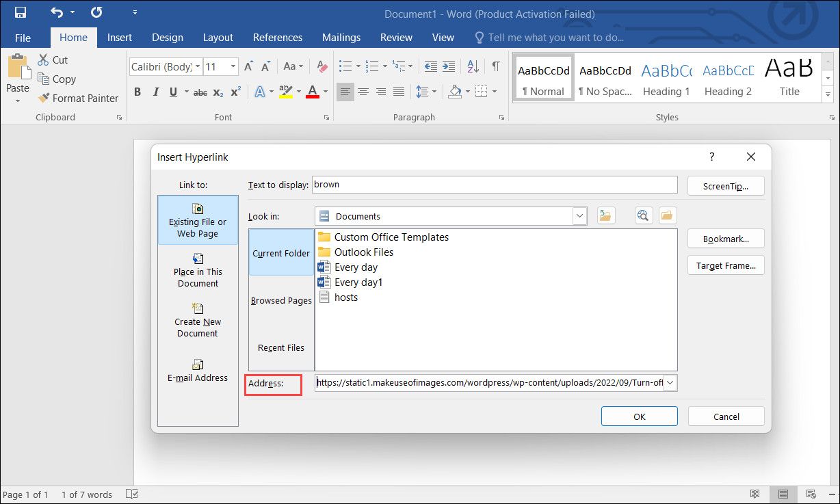Viewport: 840px width, 504px height.
Task: Click Clear All Formatting eraser icon
Action: 323,66
